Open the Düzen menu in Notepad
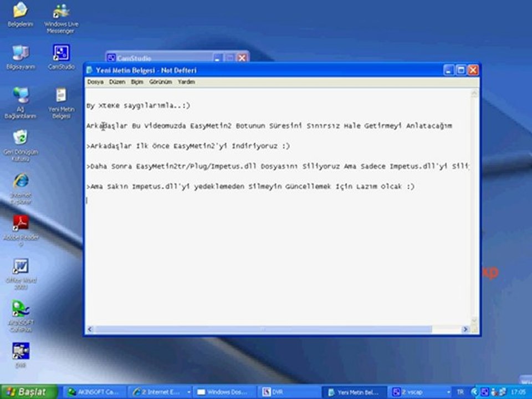The image size is (532, 399). click(117, 82)
